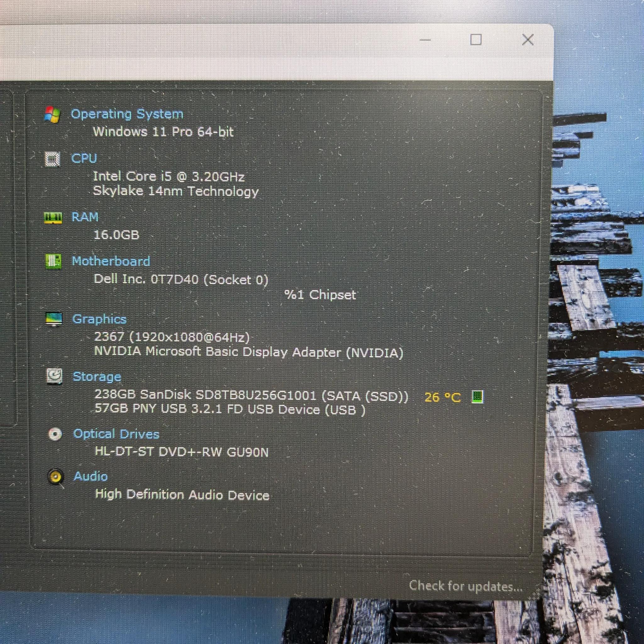Select Intel Core i5 @ 3.20GHz text
644x644 pixels.
click(x=169, y=176)
